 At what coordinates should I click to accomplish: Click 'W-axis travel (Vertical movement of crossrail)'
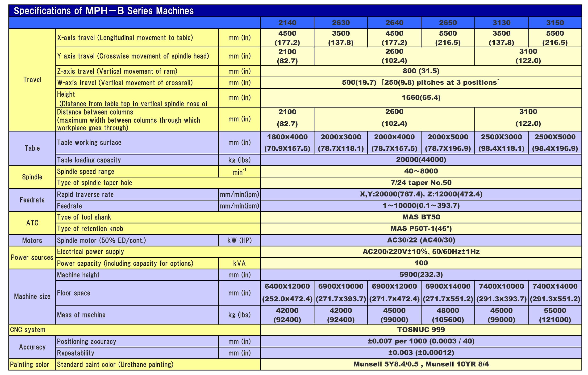125,83
